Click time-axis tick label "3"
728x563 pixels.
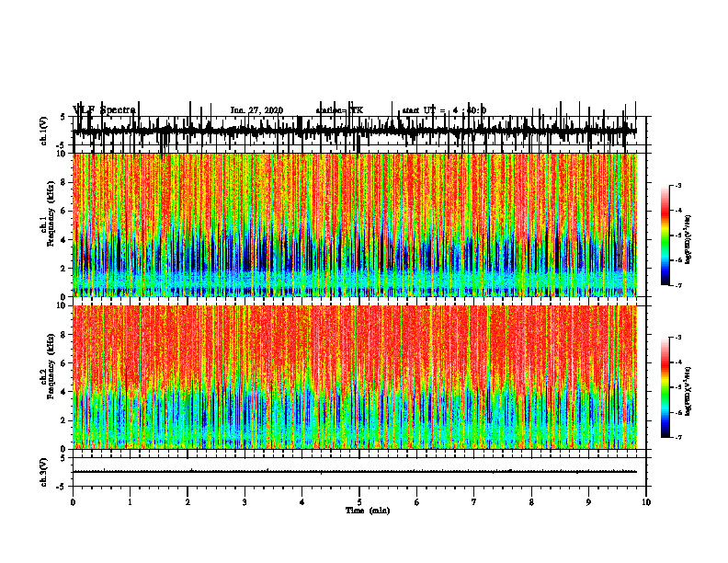click(x=245, y=502)
